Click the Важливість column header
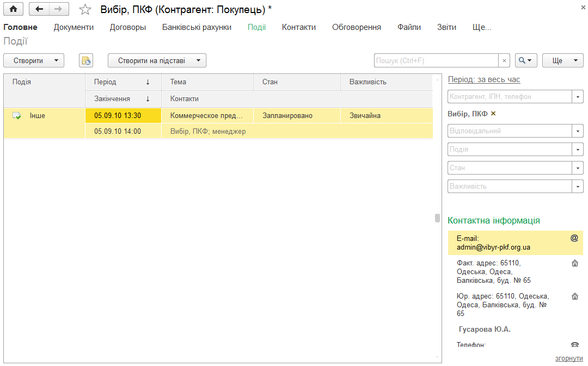 pyautogui.click(x=387, y=82)
